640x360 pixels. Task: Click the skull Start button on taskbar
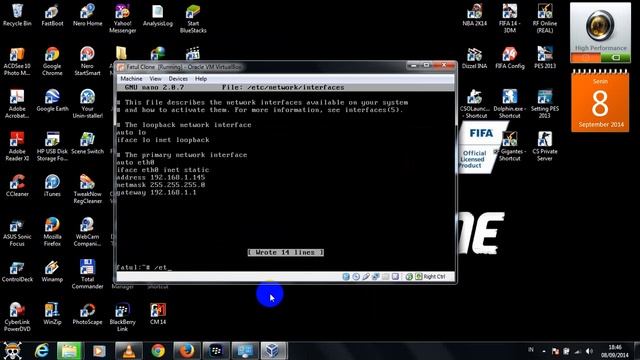(13, 351)
